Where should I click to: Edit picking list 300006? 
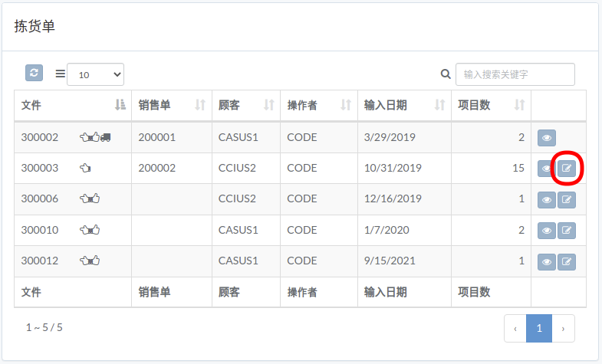[567, 200]
